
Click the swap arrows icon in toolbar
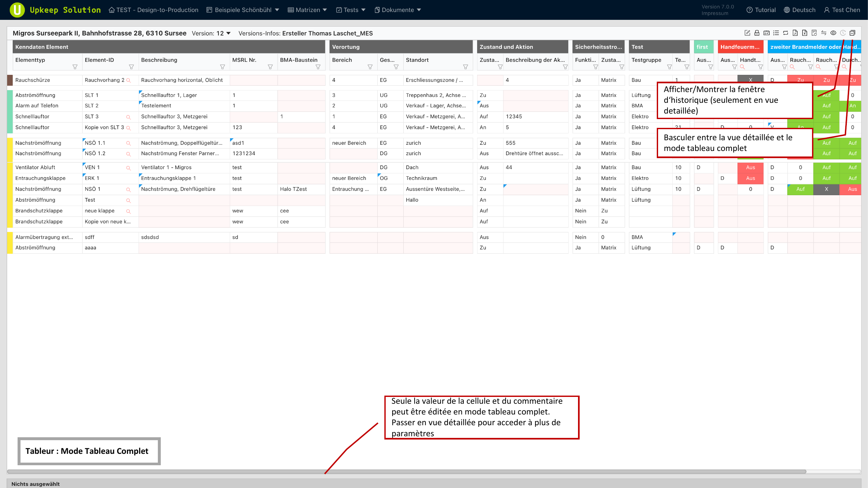(823, 33)
